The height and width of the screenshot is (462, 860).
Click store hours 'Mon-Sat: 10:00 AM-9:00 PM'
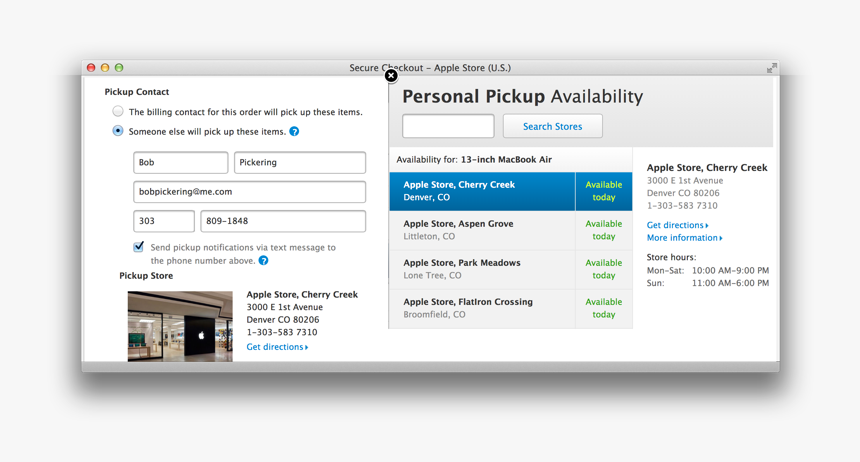coord(708,271)
